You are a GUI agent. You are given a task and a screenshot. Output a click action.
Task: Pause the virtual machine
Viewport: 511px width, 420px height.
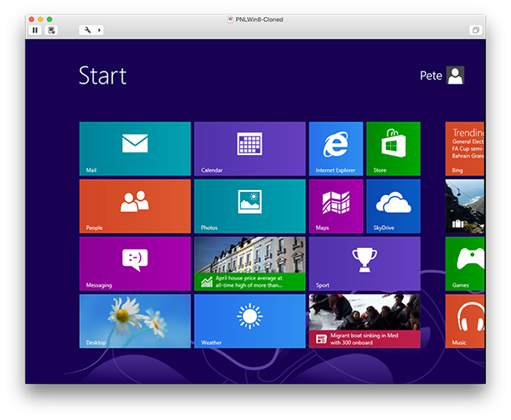coord(35,30)
